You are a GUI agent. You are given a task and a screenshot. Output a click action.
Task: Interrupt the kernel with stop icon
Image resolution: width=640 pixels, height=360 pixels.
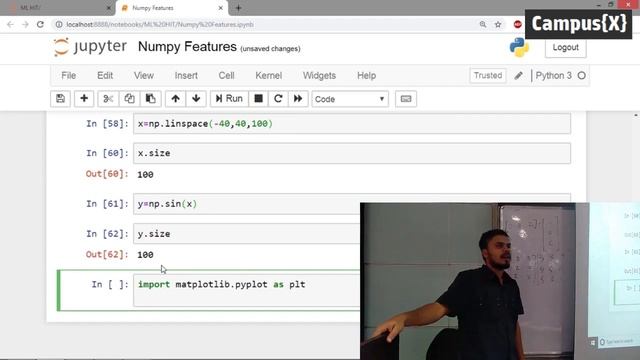tap(258, 99)
